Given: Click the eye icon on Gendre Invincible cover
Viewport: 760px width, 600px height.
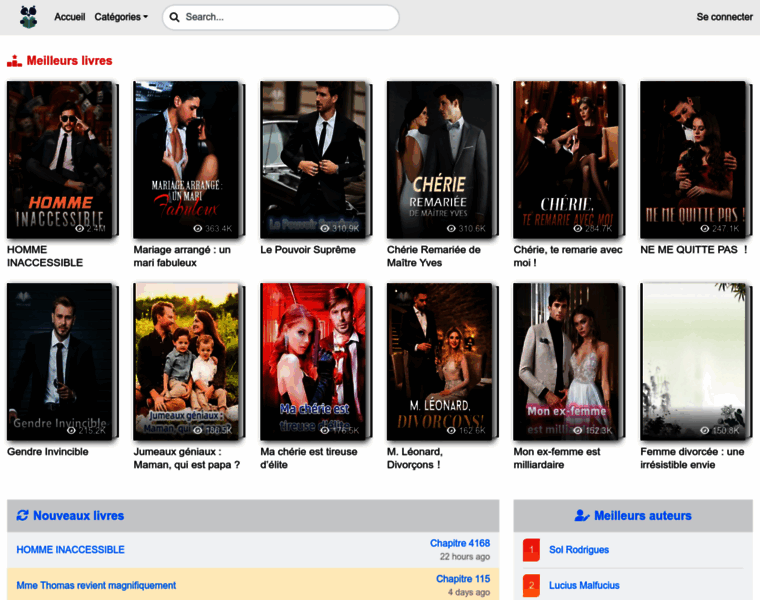Looking at the screenshot, I should point(71,430).
